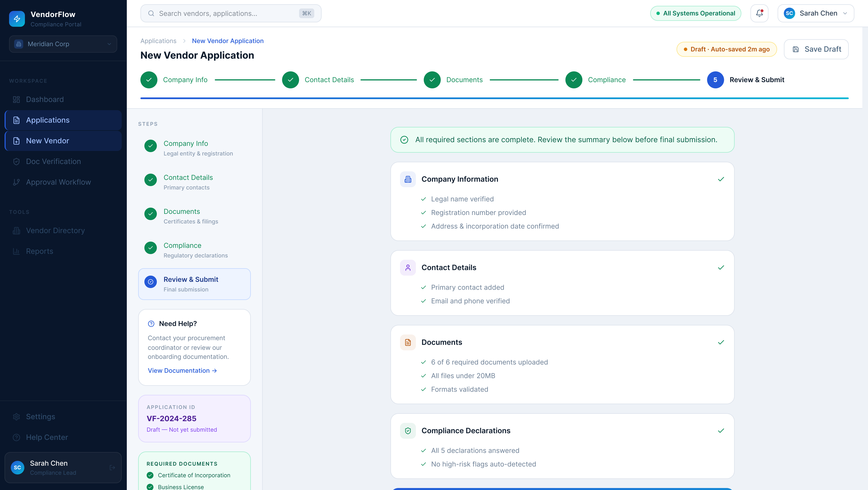Click the Vendor Directory building icon
Viewport: 868px width, 490px height.
click(16, 231)
